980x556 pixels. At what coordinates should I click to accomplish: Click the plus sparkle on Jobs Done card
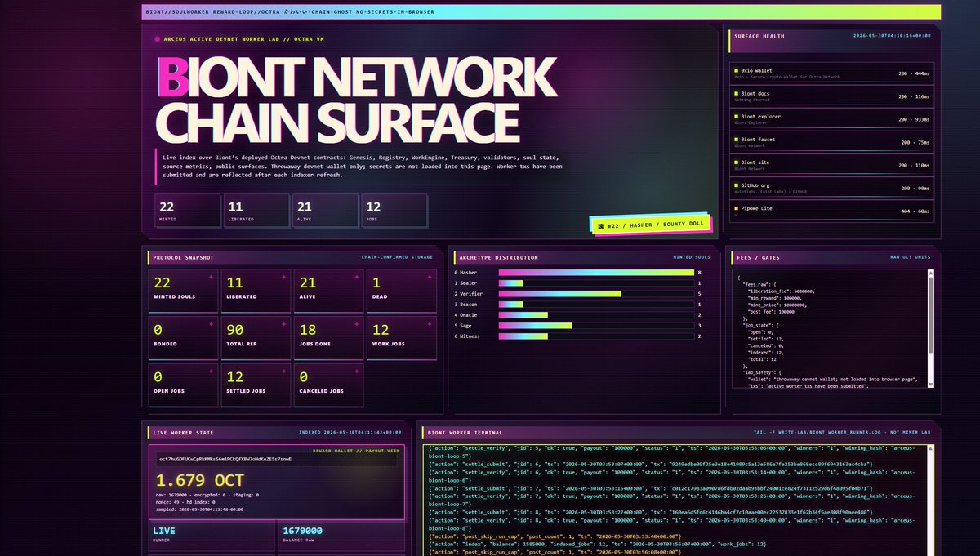click(355, 325)
